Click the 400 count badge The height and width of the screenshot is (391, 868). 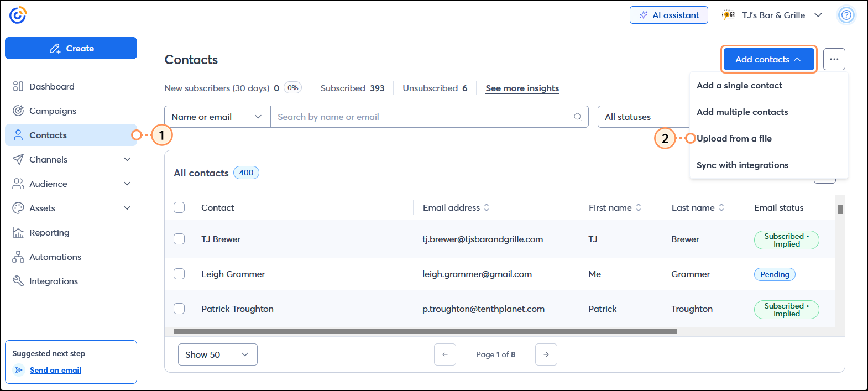pos(246,173)
